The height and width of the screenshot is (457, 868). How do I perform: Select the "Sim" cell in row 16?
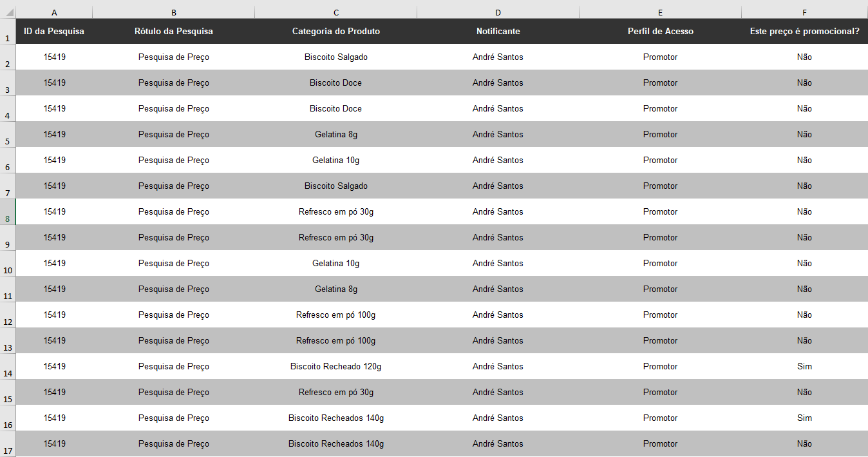point(804,418)
